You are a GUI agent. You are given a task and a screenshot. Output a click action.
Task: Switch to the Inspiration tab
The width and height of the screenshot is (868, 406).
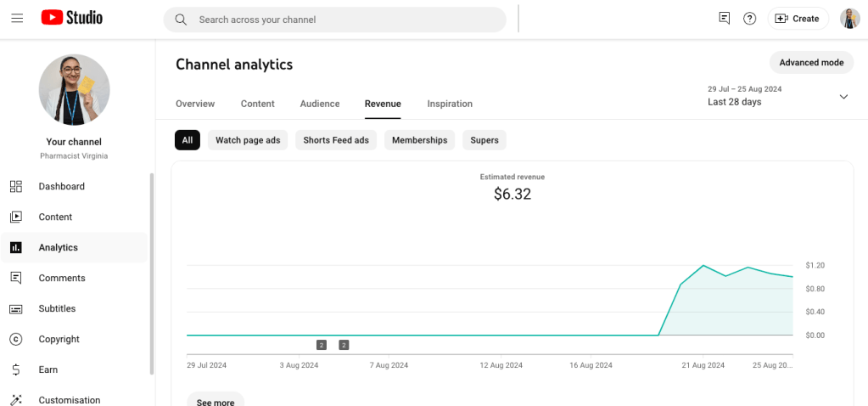450,104
